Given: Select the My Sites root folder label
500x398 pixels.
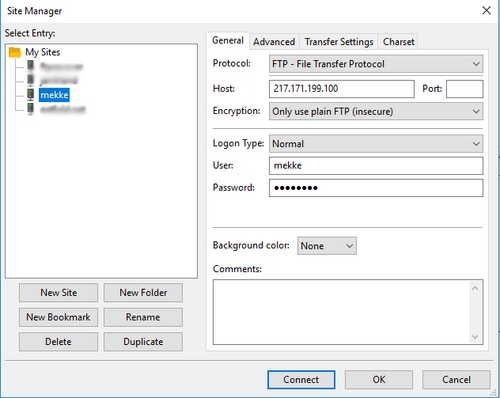Looking at the screenshot, I should pos(43,52).
